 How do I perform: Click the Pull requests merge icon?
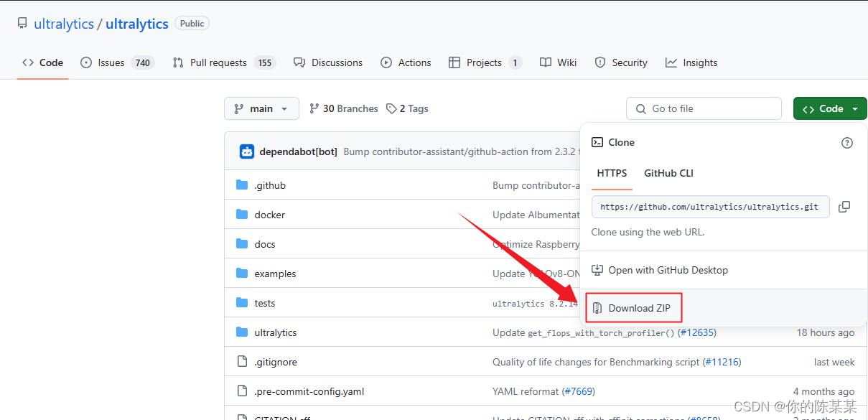coord(178,62)
